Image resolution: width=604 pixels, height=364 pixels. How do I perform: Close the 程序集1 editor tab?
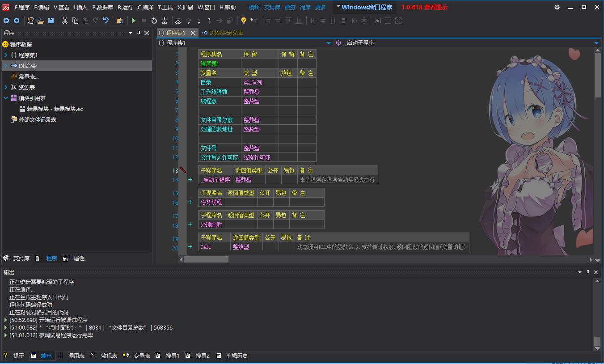pyautogui.click(x=193, y=33)
